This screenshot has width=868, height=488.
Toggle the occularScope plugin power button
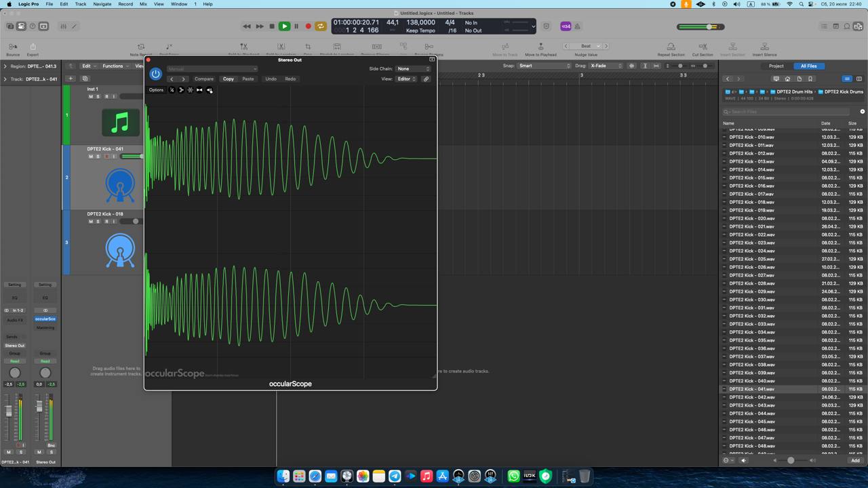coord(155,74)
